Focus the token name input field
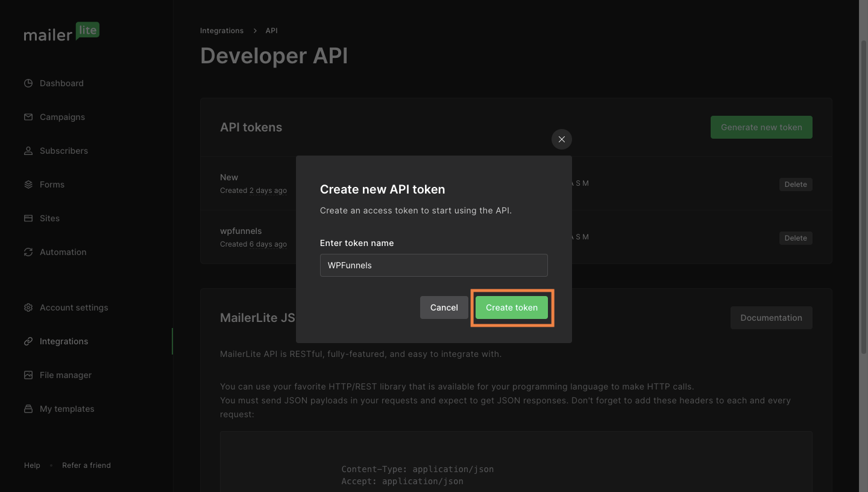 pyautogui.click(x=434, y=265)
